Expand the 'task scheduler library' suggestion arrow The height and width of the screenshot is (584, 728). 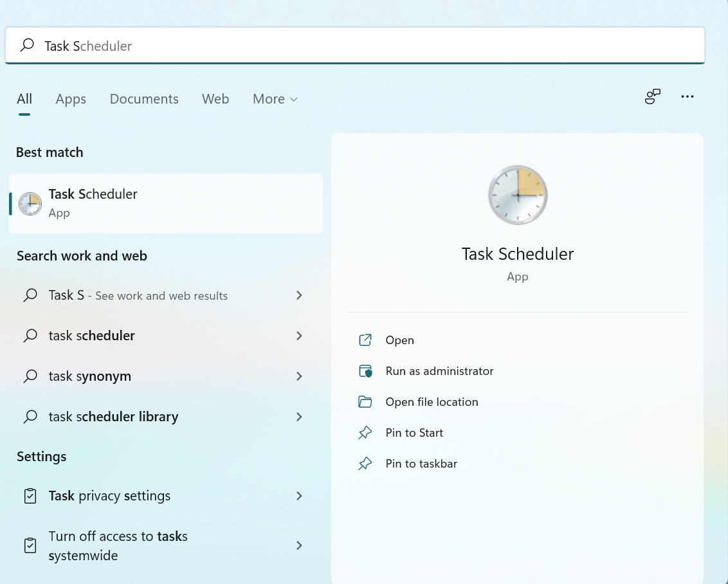click(x=300, y=417)
